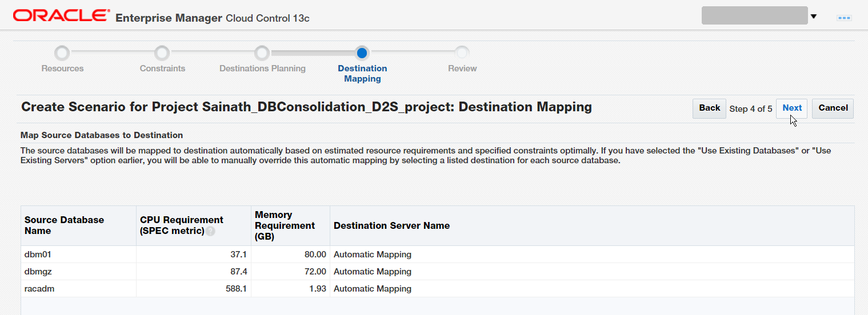Viewport: 868px width, 315px height.
Task: Click memory value 80.00
Action: (315, 255)
